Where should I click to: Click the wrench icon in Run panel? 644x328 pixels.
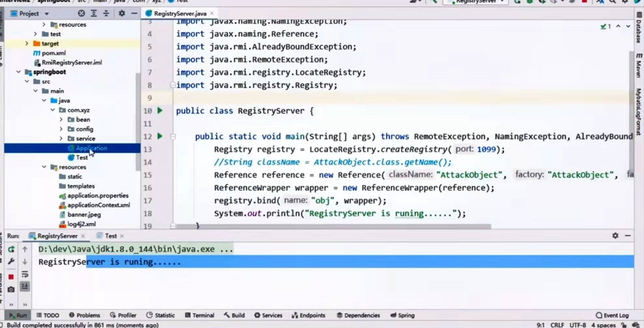click(x=11, y=262)
